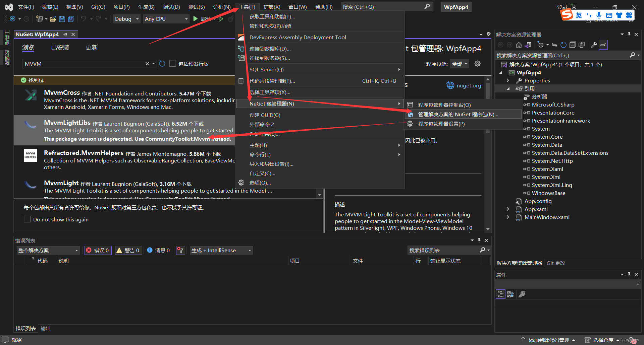Click 选择仓库 in status bar
Image resolution: width=644 pixels, height=345 pixels.
coord(602,340)
